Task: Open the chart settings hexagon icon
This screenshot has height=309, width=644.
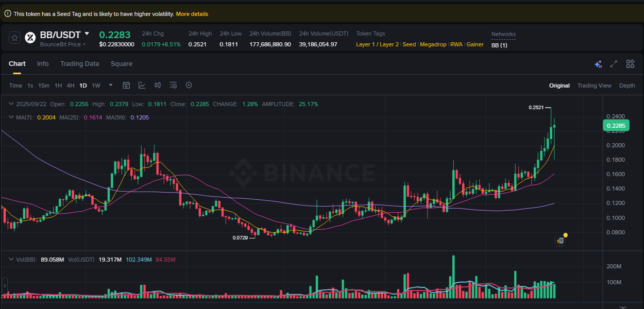Action: [189, 85]
